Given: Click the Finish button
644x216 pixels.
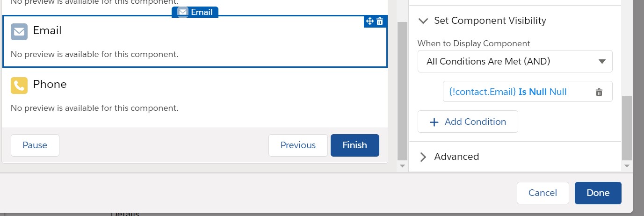Looking at the screenshot, I should pos(355,145).
